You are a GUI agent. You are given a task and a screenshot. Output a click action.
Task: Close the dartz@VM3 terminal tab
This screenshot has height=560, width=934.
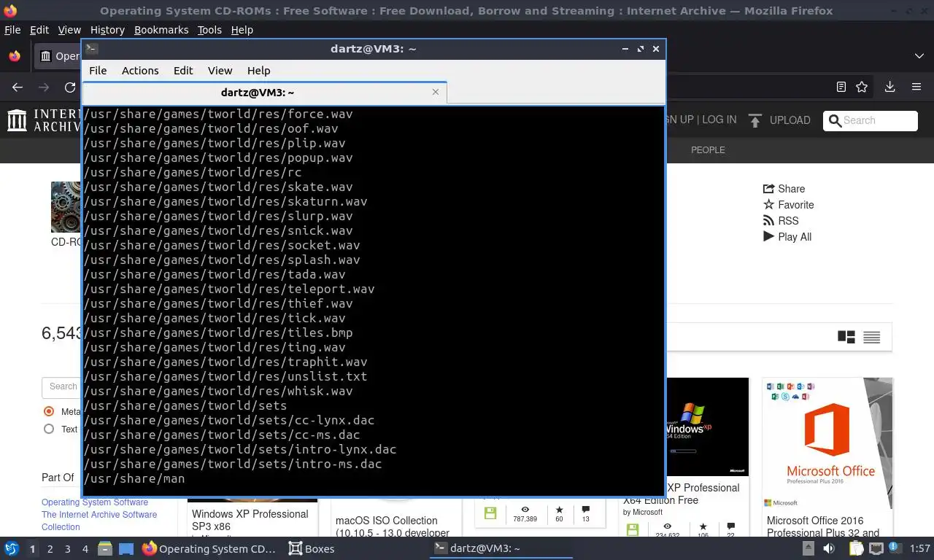click(x=436, y=92)
